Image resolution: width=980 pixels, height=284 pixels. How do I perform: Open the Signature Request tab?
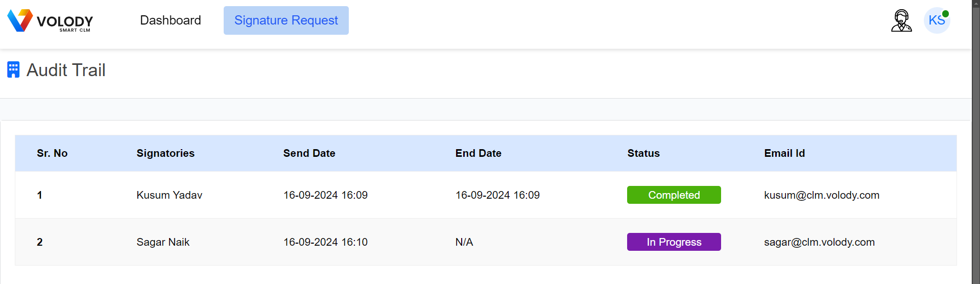(x=286, y=20)
